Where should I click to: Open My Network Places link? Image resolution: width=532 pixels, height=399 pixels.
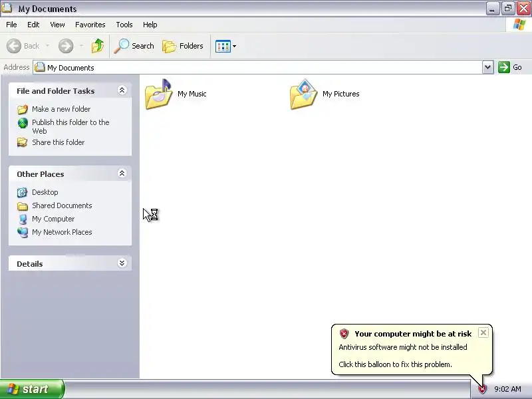click(x=62, y=232)
